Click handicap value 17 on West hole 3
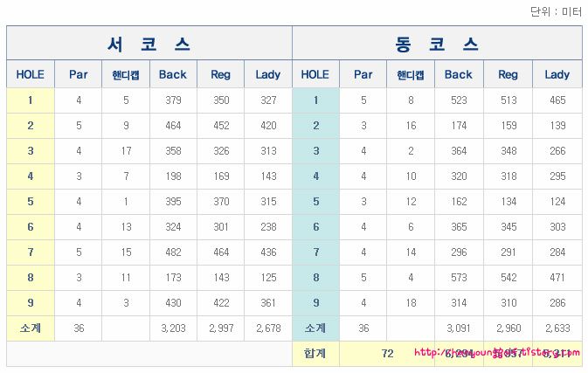 click(126, 151)
